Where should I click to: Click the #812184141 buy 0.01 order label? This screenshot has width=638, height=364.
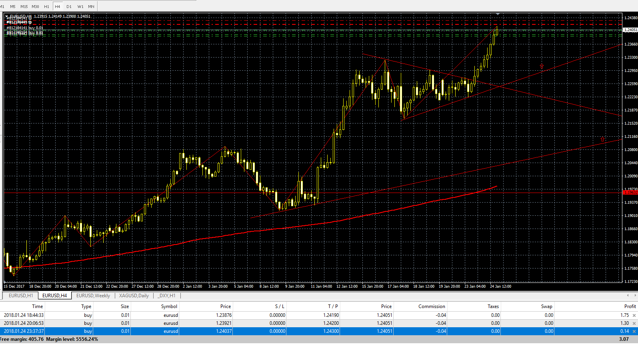click(x=25, y=28)
